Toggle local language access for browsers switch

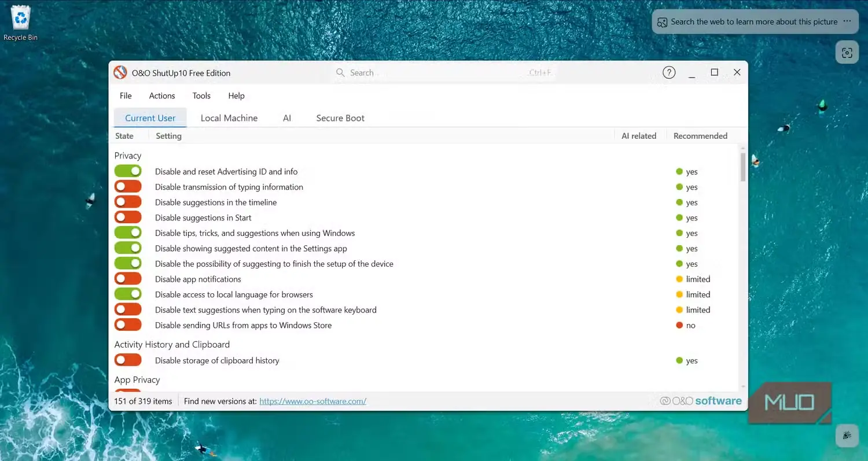pos(128,294)
